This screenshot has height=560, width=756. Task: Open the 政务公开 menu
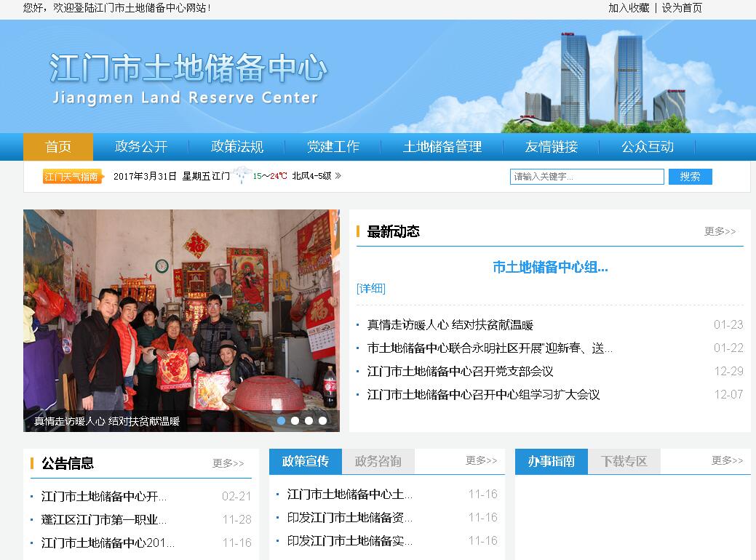click(140, 146)
